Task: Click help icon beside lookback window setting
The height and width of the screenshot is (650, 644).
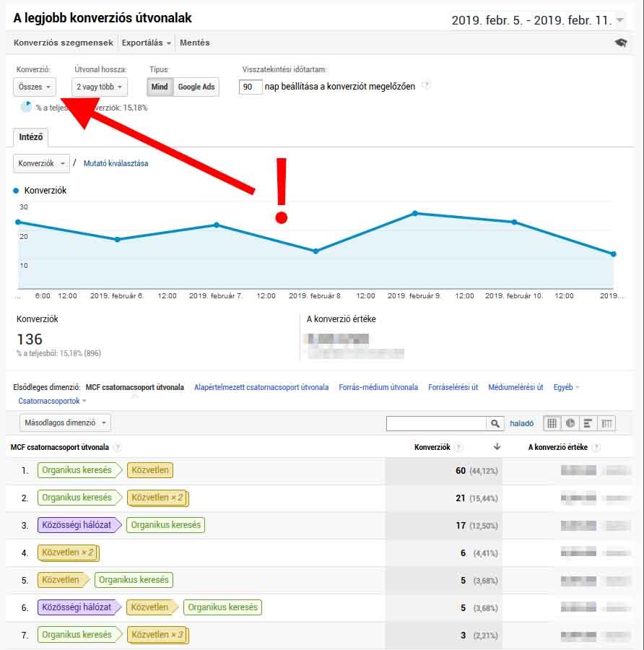Action: pyautogui.click(x=427, y=85)
